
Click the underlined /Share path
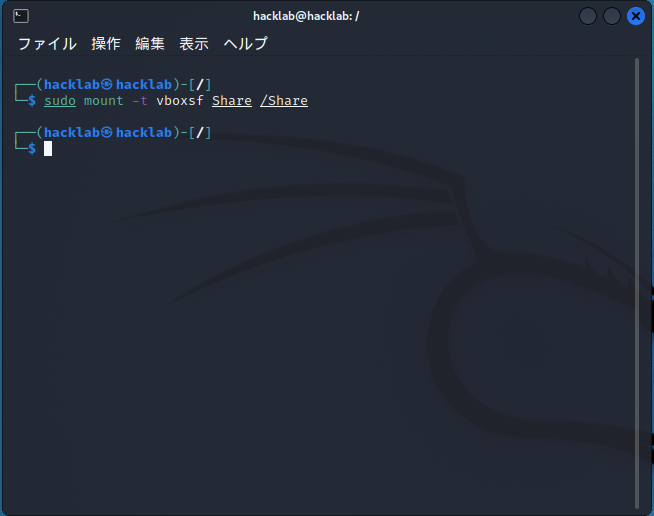click(x=284, y=101)
